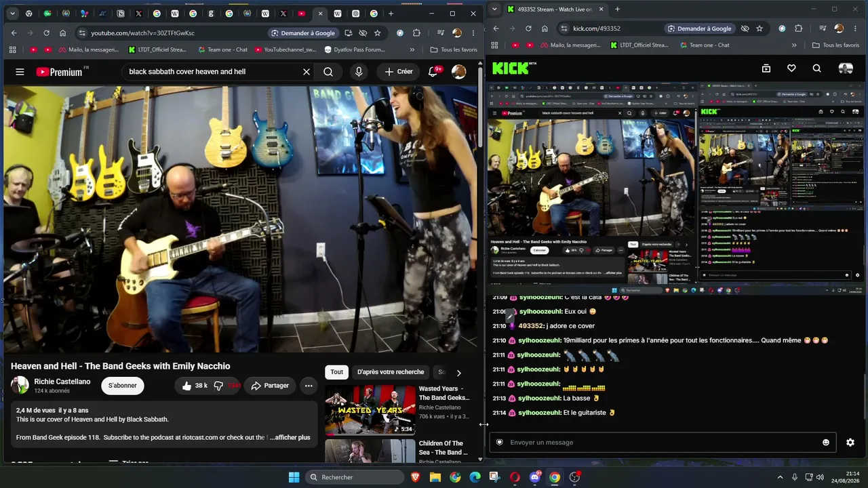Open Discord from the taskbar

pyautogui.click(x=535, y=477)
